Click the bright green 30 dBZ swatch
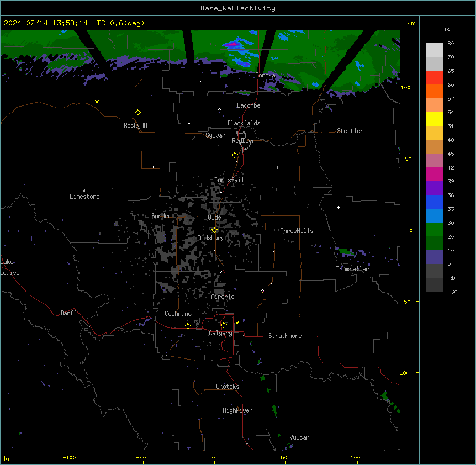This screenshot has width=476, height=465. coord(434,230)
